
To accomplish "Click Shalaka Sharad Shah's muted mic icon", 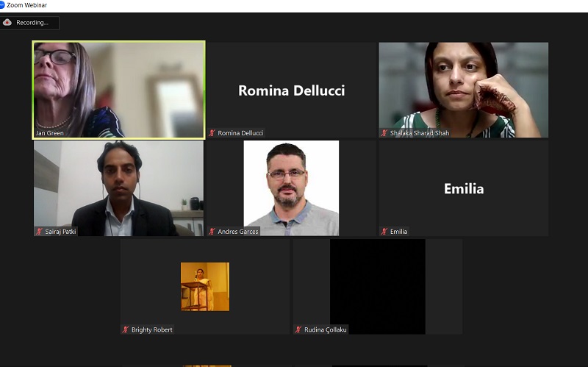I will tap(384, 133).
